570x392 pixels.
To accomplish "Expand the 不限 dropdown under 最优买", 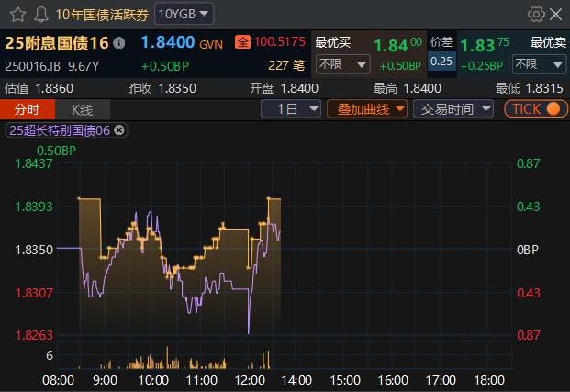I will point(342,64).
